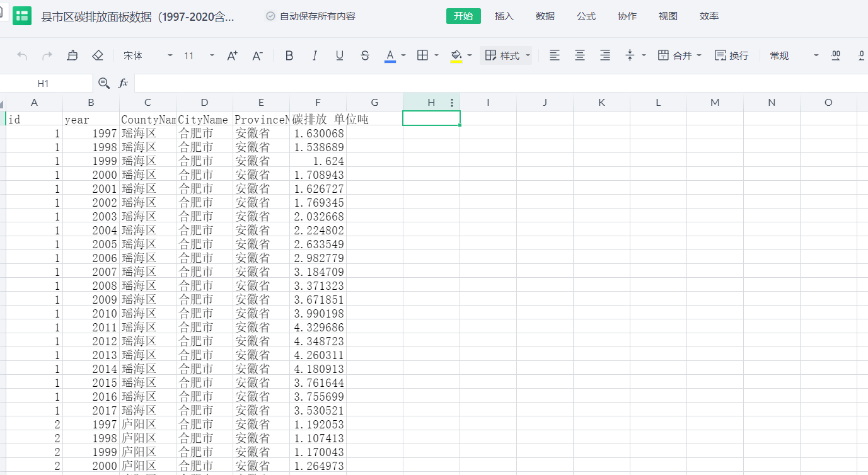Screen dimensions: 868x475
Task: Select the header cell 'CityName'
Action: coord(205,118)
